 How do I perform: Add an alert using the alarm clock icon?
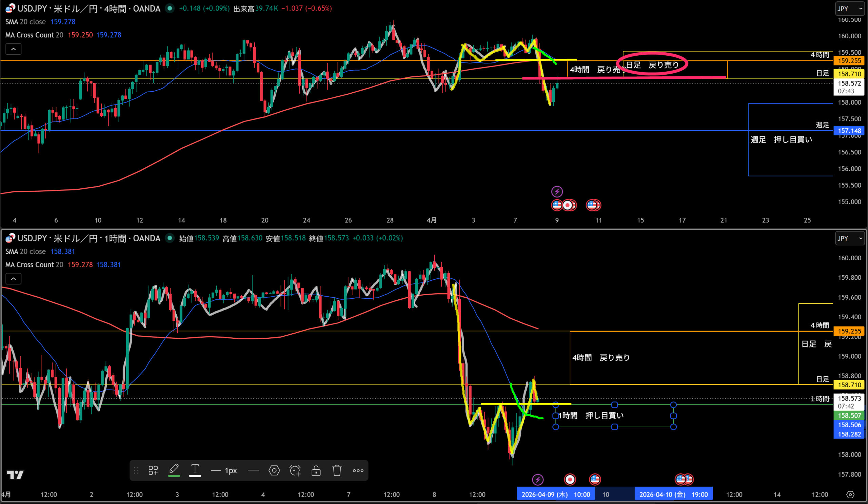point(295,470)
